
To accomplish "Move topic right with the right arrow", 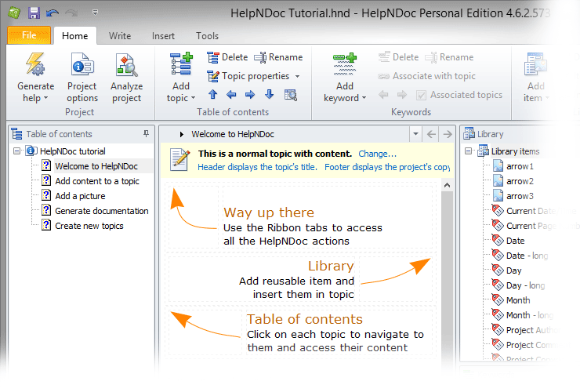I will click(250, 95).
